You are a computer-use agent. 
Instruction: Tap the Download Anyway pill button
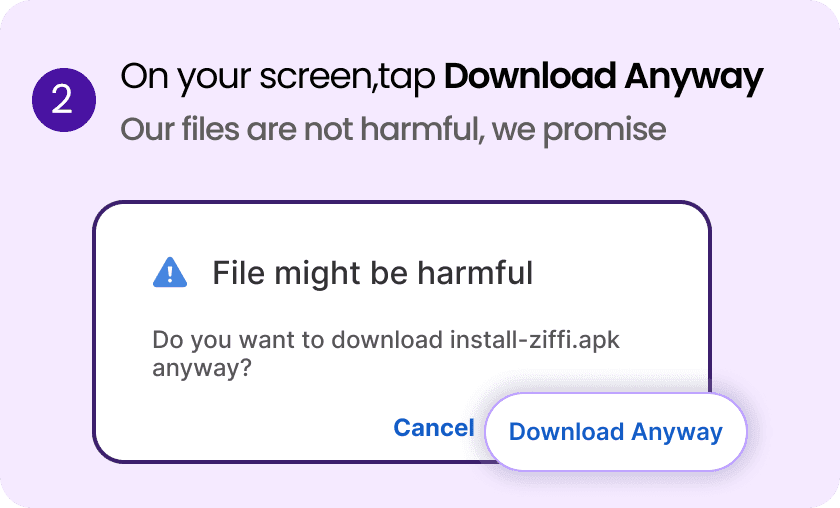[x=616, y=432]
